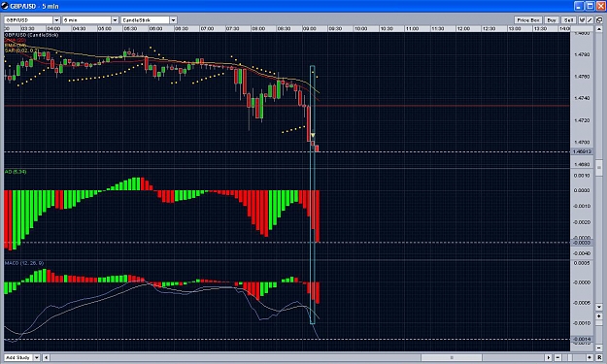Click the 11:00 time axis label
Screen dimensions: 607x364
pyautogui.click(x=412, y=28)
